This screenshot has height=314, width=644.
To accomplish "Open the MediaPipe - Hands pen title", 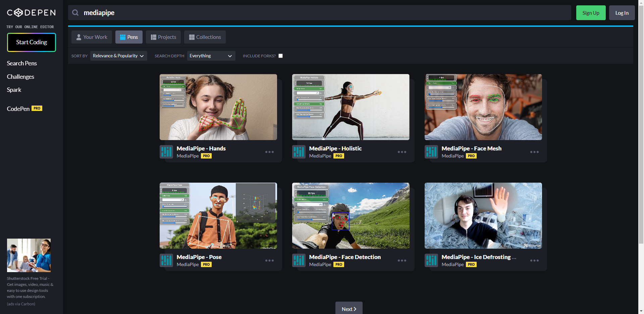I will 201,148.
